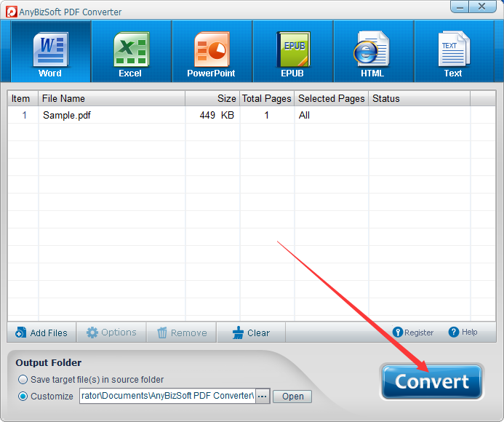Click the Item column header
The height and width of the screenshot is (422, 504).
23,98
